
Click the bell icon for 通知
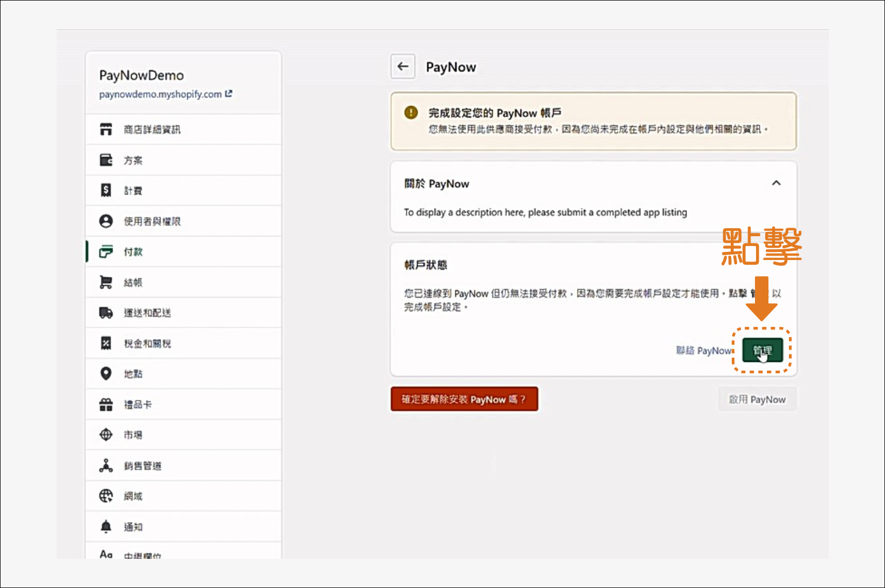point(106,527)
